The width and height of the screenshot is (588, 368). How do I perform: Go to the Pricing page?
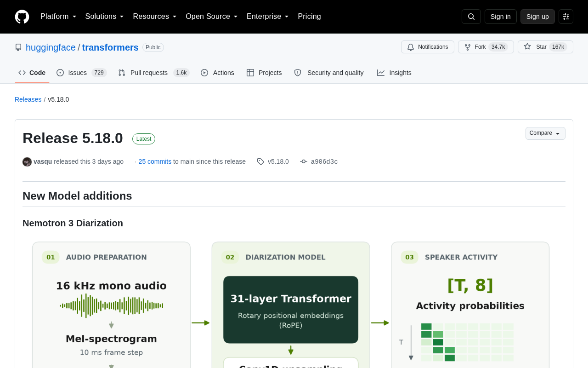(x=309, y=17)
